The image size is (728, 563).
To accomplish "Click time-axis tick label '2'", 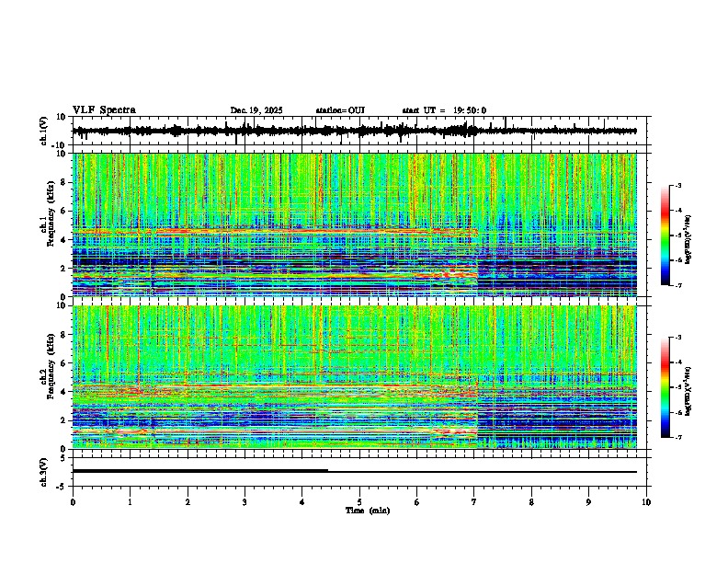I will (x=188, y=502).
